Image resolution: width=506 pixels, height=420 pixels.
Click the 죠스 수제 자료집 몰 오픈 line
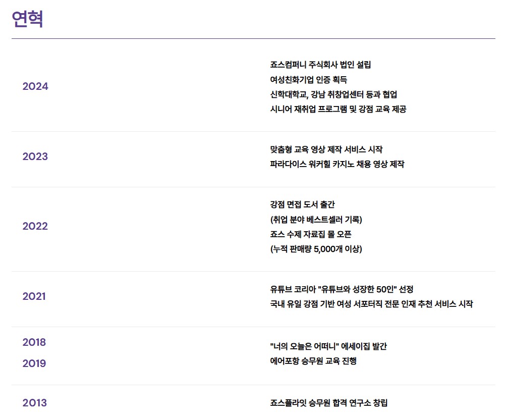pyautogui.click(x=311, y=234)
